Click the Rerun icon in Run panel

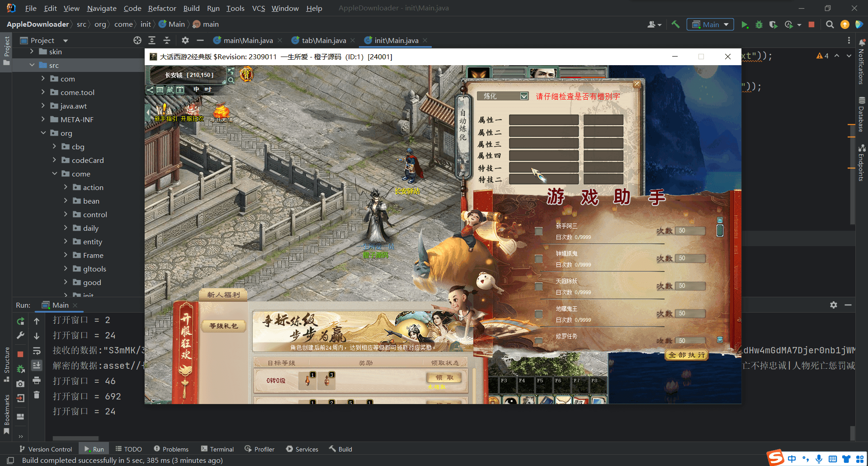[x=20, y=321]
